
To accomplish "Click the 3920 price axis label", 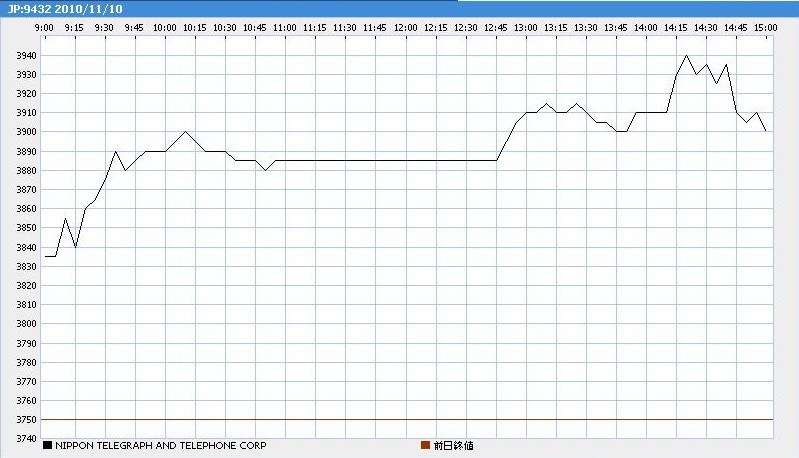I will coord(26,94).
